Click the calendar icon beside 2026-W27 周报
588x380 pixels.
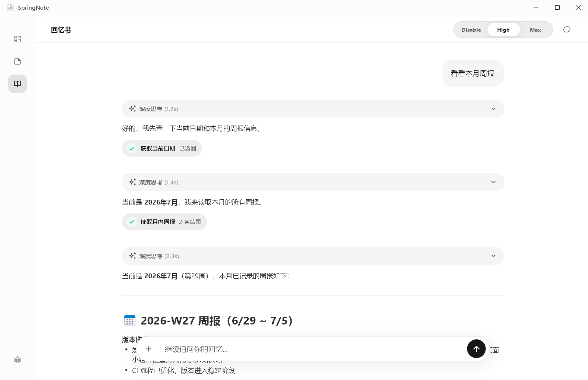coord(130,320)
